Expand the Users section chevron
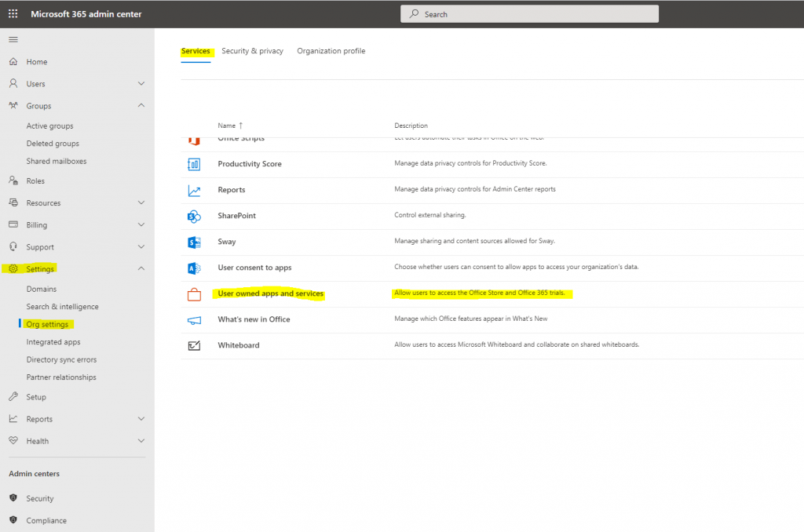The height and width of the screenshot is (532, 804). click(141, 83)
